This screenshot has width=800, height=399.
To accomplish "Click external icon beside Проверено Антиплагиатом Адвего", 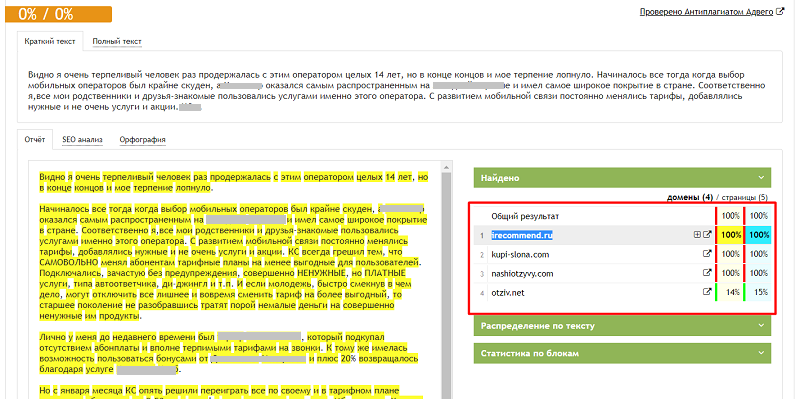I will pos(780,11).
